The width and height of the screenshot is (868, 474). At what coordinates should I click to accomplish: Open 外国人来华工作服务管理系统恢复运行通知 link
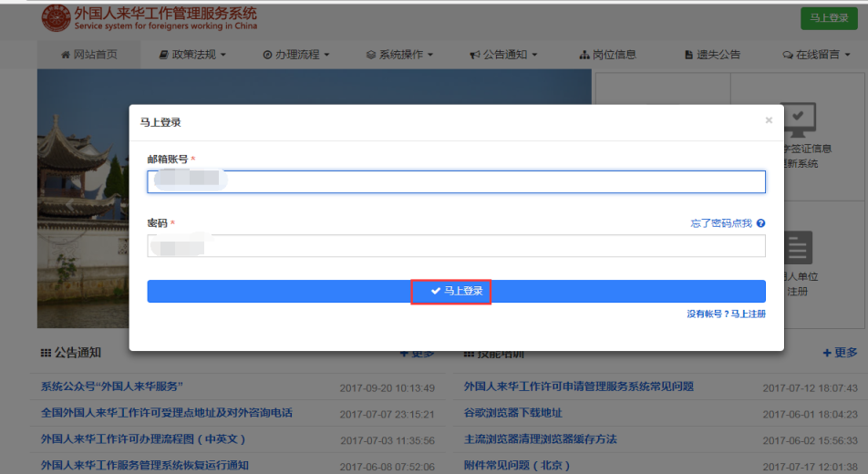tap(144, 465)
